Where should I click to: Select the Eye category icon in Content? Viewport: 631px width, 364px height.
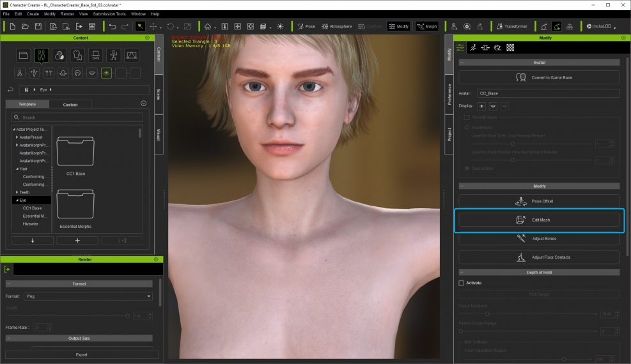106,73
